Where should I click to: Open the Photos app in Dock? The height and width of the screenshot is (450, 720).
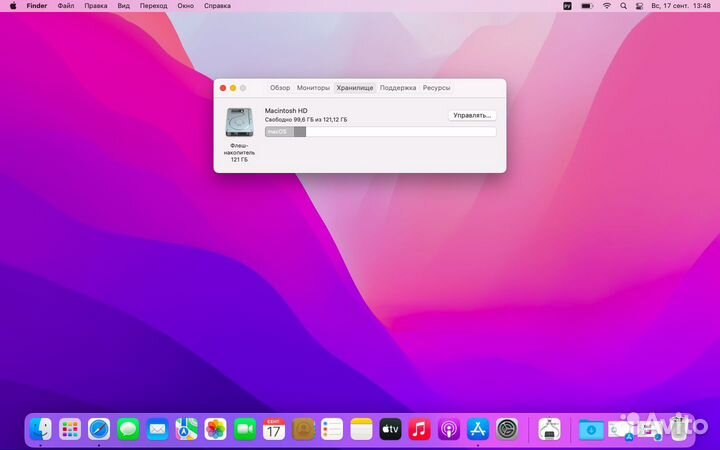point(216,429)
